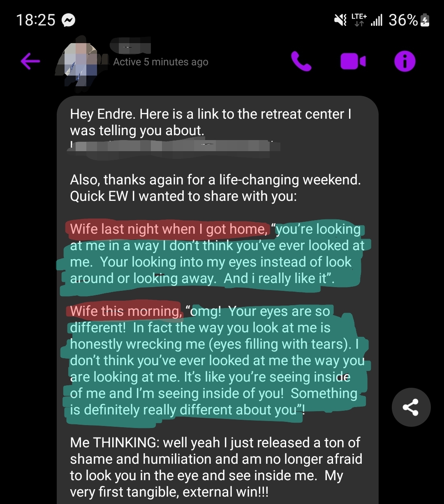This screenshot has width=444, height=504.
Task: Tap the "Active 5 minutes ago" status
Action: [161, 62]
